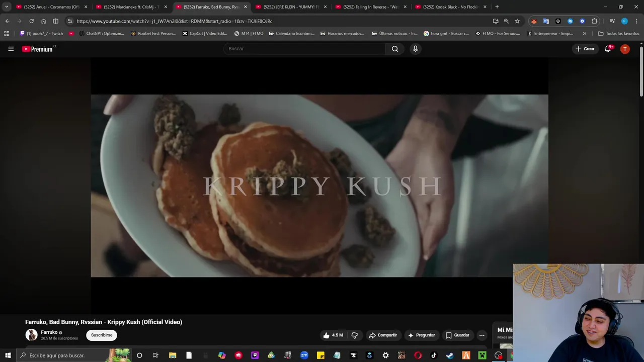Click install/cast screen icon in address bar
Image resolution: width=644 pixels, height=362 pixels.
pos(496,21)
